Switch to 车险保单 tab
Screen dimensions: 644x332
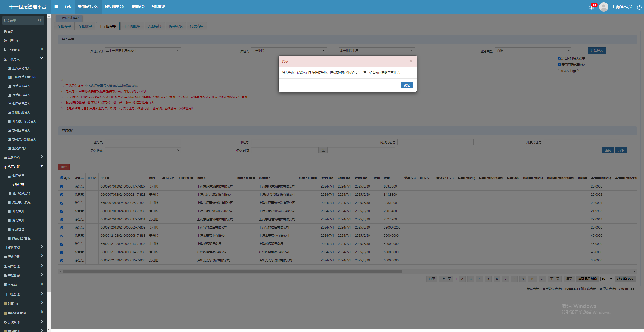click(64, 26)
